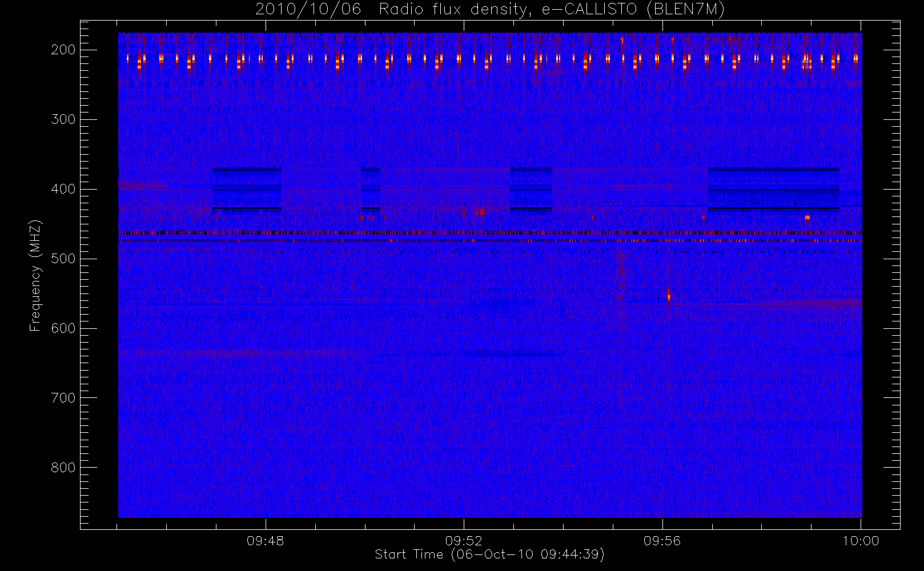
Task: Click the 600 frequency tick label
Action: coord(63,328)
